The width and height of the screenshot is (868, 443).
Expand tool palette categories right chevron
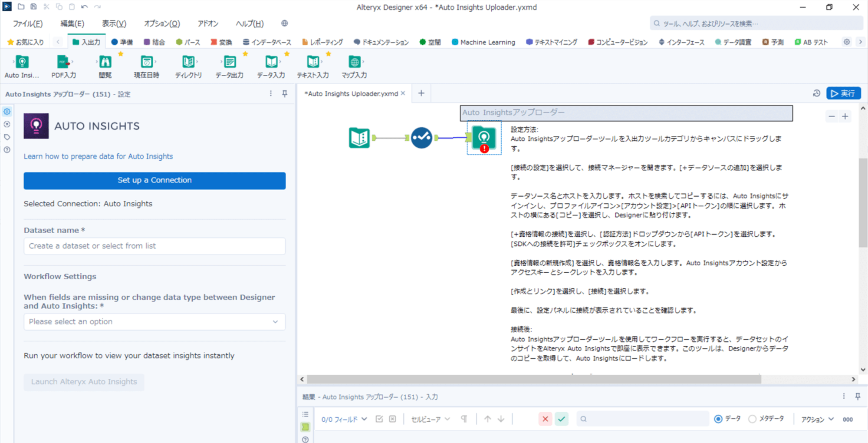[860, 42]
